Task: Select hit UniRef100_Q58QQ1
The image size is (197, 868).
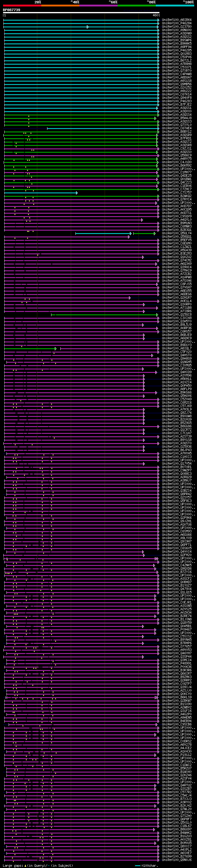Action: 177,236
